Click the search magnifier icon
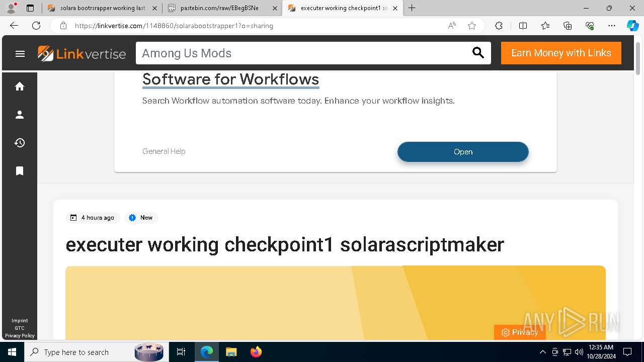 tap(478, 53)
